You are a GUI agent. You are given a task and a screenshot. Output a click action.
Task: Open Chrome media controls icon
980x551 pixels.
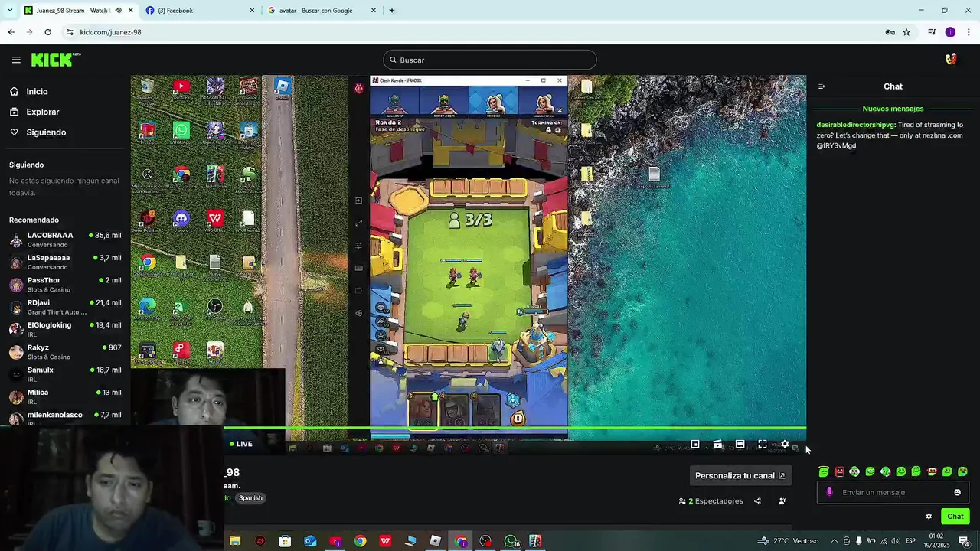(932, 32)
